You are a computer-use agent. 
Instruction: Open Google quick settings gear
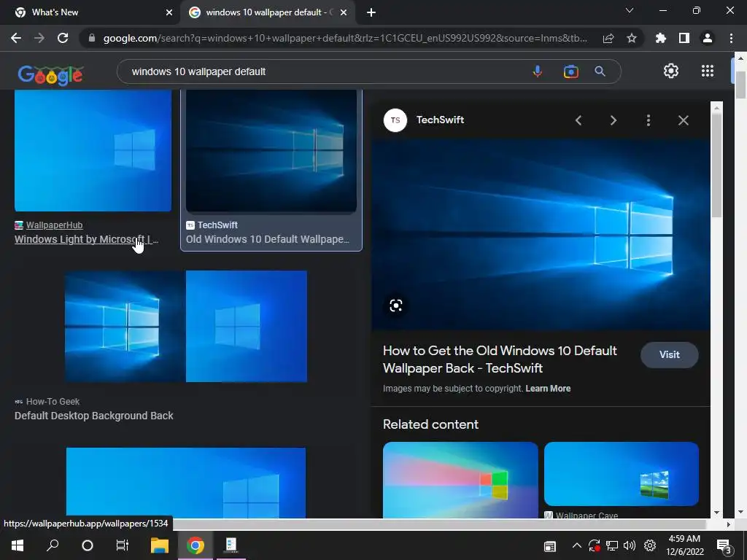[671, 71]
